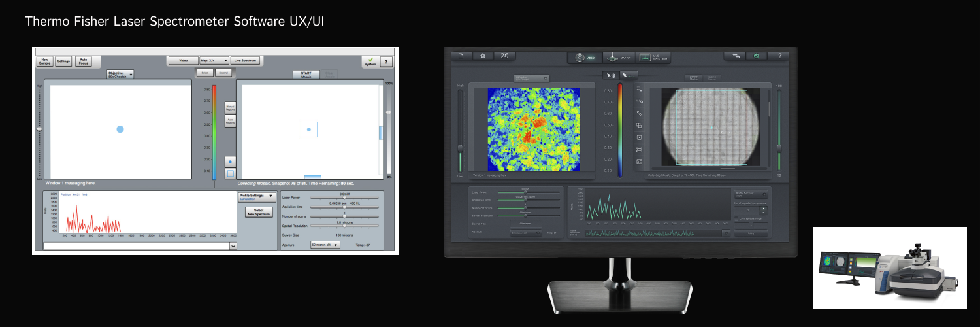Click the green checkmark system status icon
Viewport: 980px width, 327px height.
tap(756, 56)
